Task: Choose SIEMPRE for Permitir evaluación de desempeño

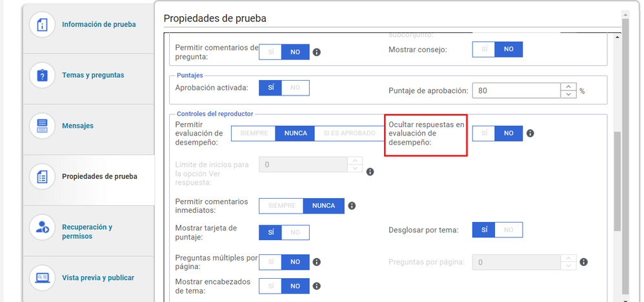Action: 254,134
